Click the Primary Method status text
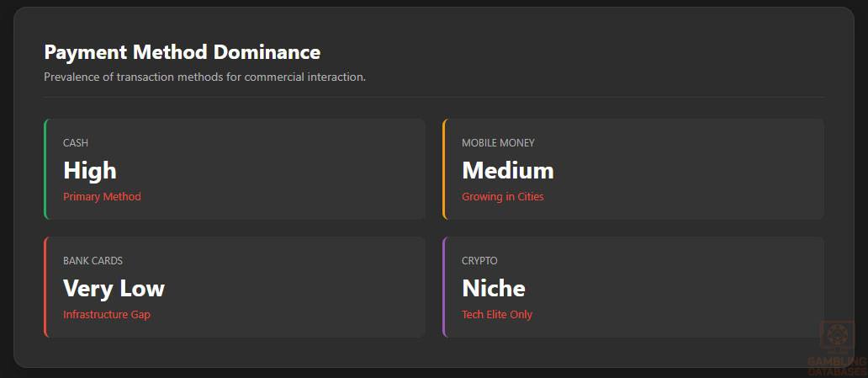The image size is (868, 378). (x=102, y=197)
